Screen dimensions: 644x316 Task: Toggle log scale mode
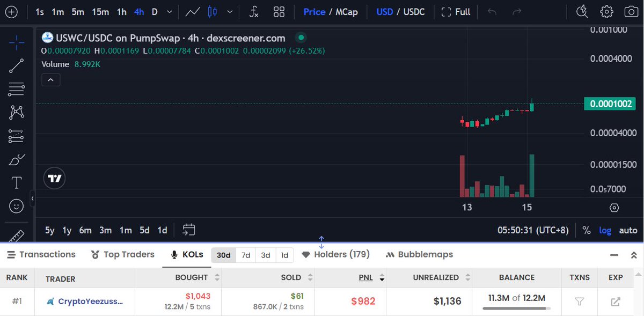point(605,230)
